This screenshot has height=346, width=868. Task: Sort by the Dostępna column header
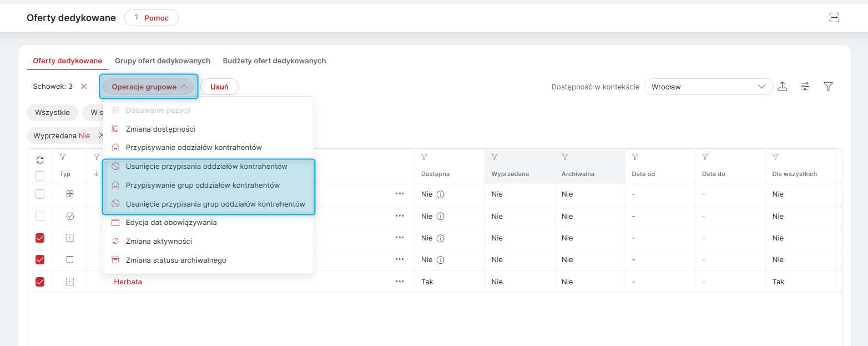coord(435,174)
